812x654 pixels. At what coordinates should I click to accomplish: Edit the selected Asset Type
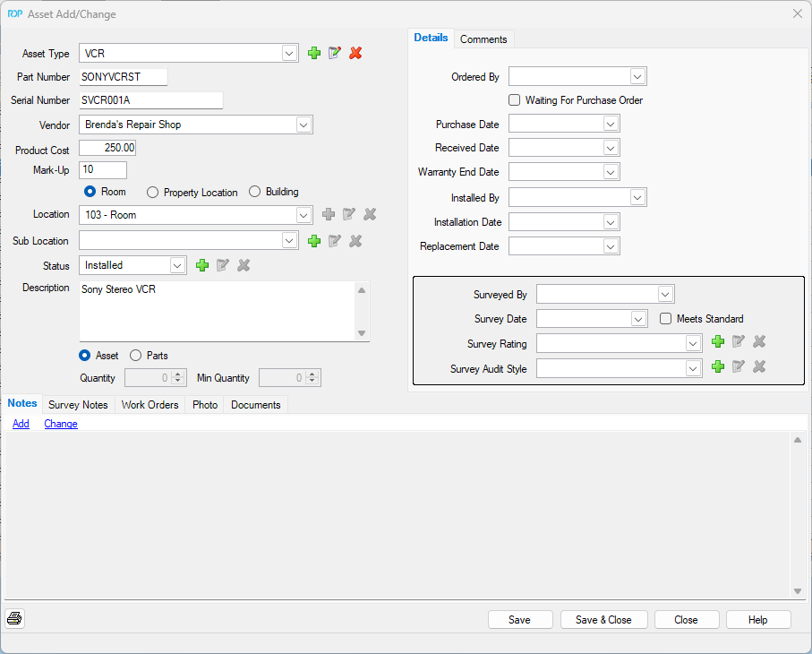click(335, 53)
